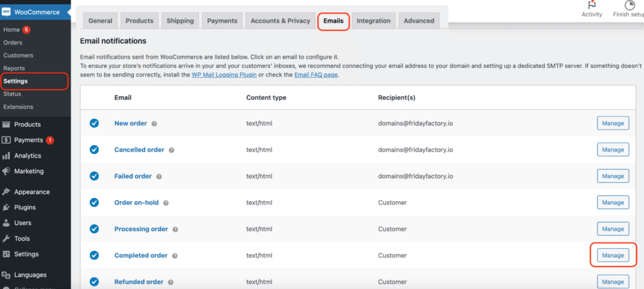Click the Users person icon
This screenshot has width=644, height=289.
(6, 223)
